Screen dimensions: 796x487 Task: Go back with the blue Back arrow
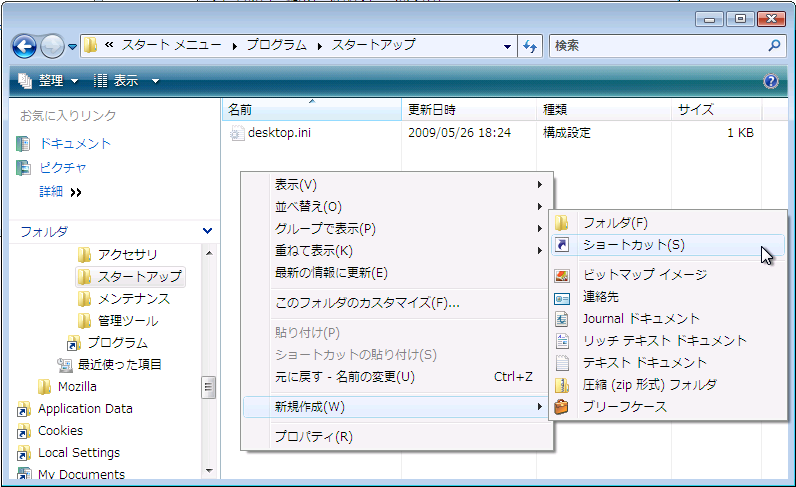[24, 47]
